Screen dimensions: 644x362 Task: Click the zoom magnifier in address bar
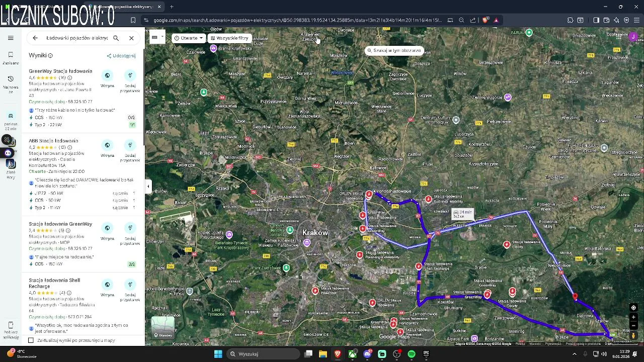tap(461, 20)
